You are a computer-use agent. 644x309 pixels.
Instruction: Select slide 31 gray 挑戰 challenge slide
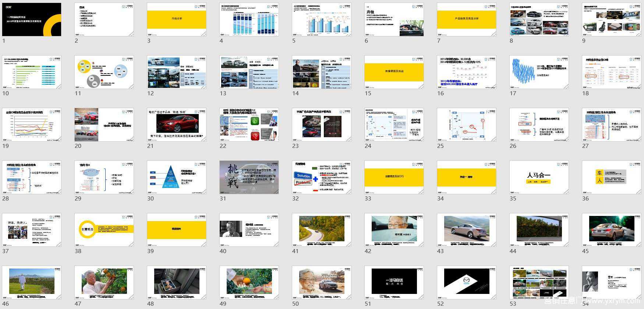point(249,177)
